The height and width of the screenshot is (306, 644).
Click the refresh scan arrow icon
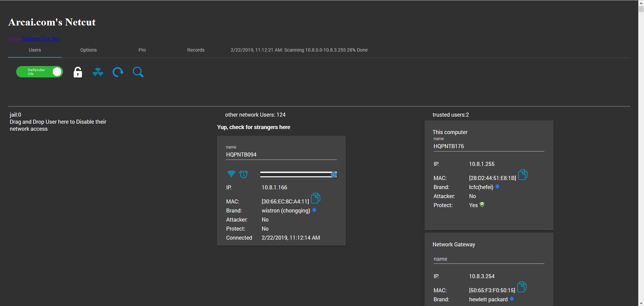click(x=118, y=72)
